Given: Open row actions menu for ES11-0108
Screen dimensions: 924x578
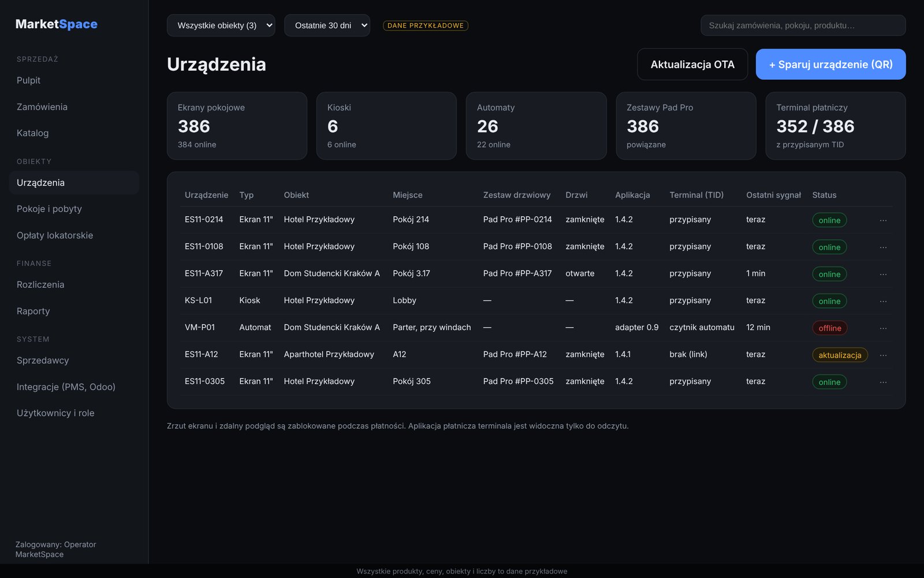Looking at the screenshot, I should pyautogui.click(x=883, y=247).
